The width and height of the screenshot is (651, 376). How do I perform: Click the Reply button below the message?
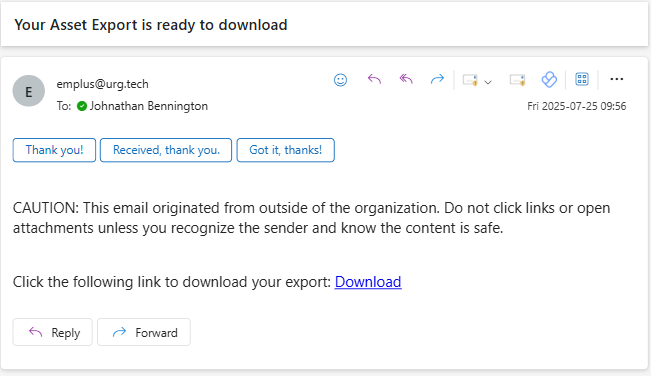pyautogui.click(x=52, y=332)
